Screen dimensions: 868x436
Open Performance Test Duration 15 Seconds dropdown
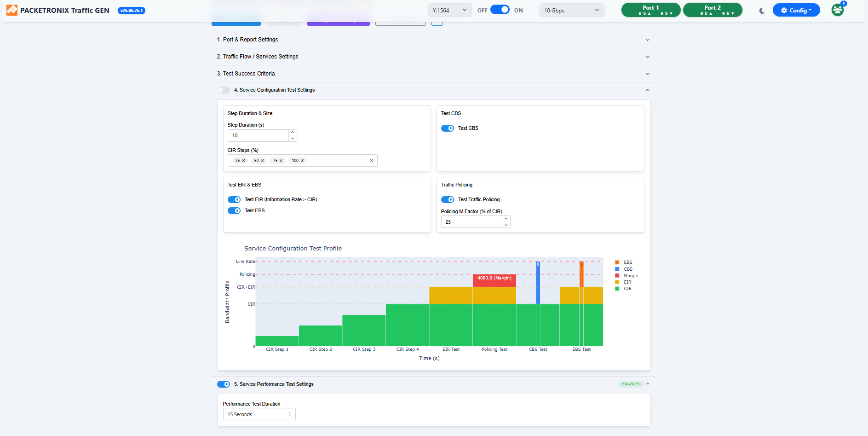click(259, 414)
